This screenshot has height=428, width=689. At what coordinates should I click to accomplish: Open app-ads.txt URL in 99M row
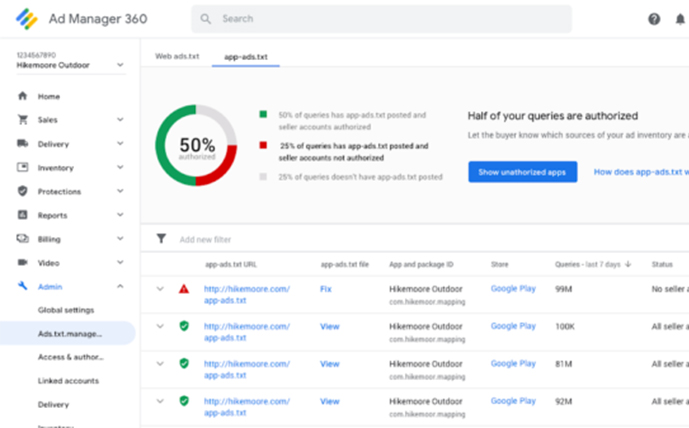pyautogui.click(x=247, y=294)
